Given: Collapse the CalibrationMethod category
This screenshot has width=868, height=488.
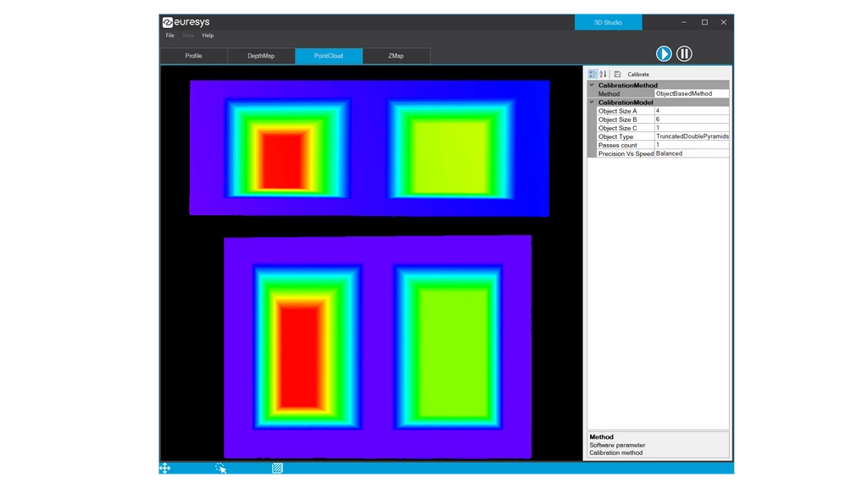Looking at the screenshot, I should [592, 86].
